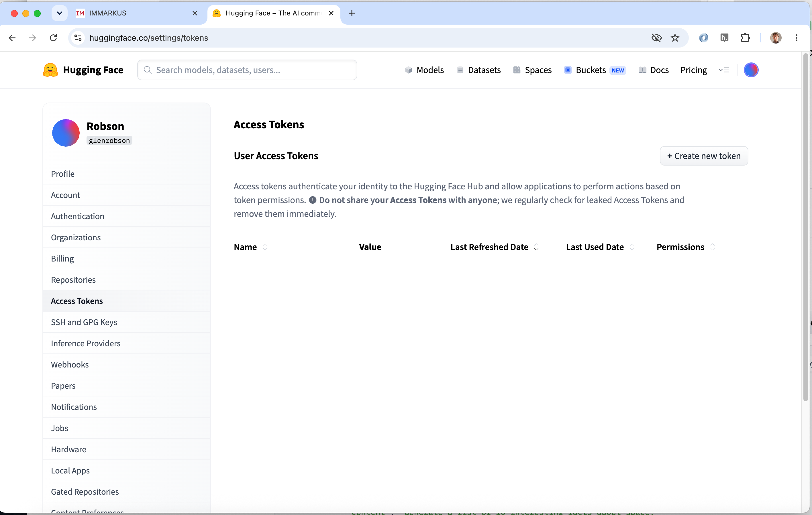Open the Datasets page link
The height and width of the screenshot is (515, 812).
pos(484,70)
